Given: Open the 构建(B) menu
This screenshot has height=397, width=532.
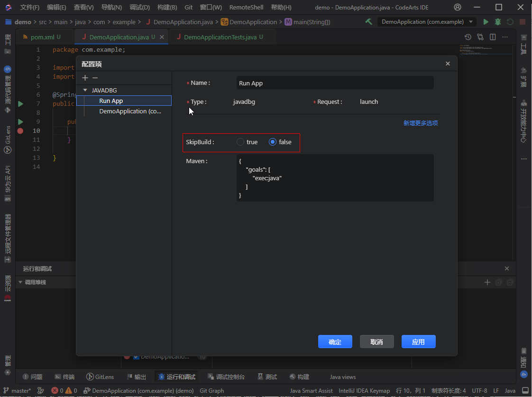Looking at the screenshot, I should 167,7.
